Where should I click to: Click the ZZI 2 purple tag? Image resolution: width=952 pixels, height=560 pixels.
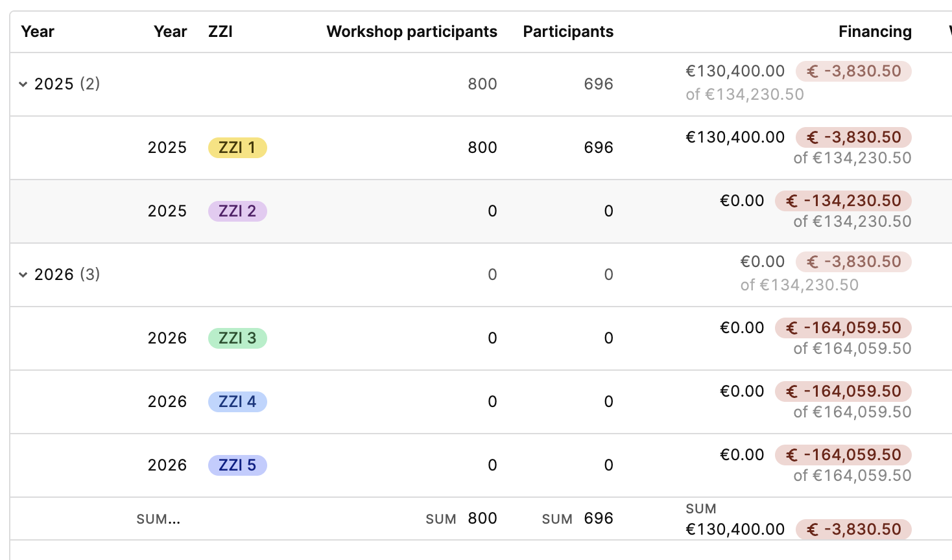point(237,211)
